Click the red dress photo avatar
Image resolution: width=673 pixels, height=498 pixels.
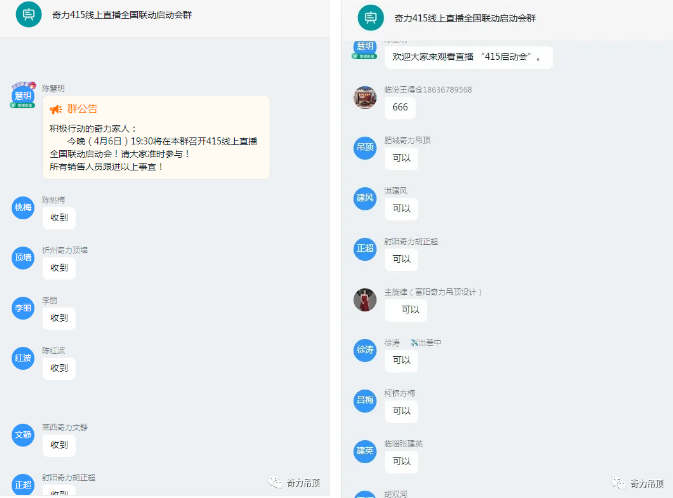pos(365,300)
